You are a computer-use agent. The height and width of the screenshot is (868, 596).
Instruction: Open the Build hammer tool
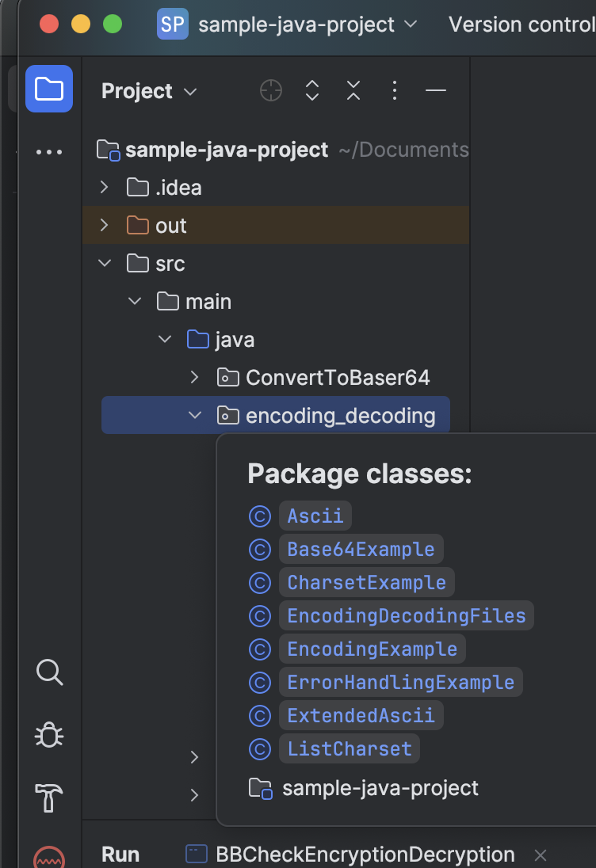point(49,798)
